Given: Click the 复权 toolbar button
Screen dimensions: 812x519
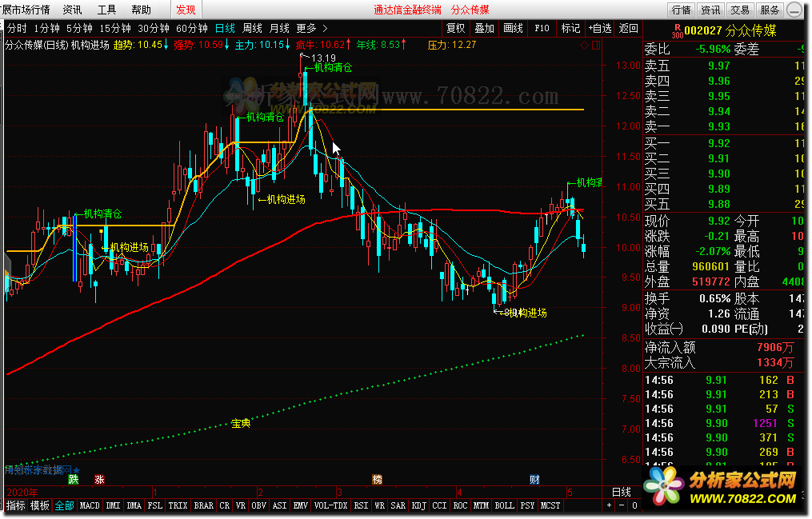Looking at the screenshot, I should [456, 28].
